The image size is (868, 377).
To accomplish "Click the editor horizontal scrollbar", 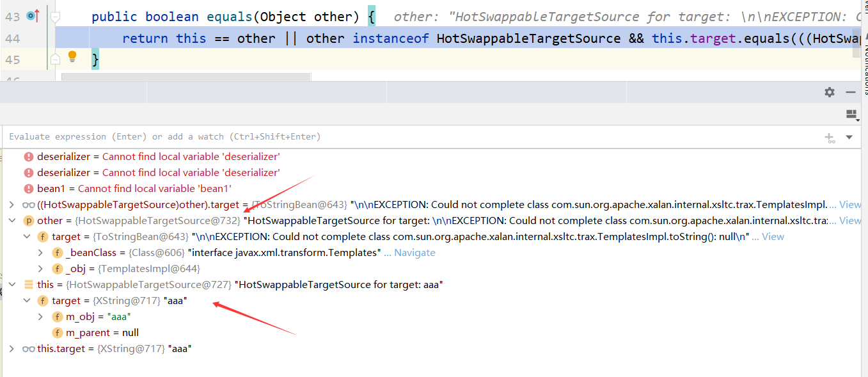I will pos(186,77).
